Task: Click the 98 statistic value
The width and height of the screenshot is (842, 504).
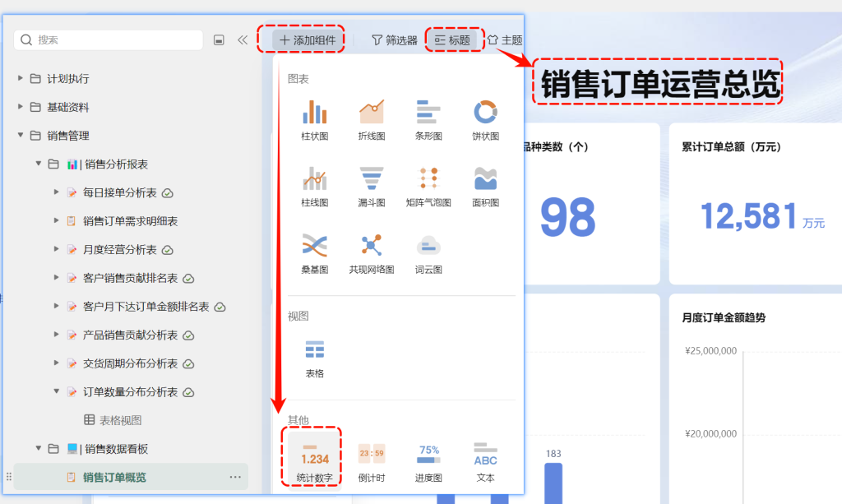Action: pyautogui.click(x=568, y=217)
